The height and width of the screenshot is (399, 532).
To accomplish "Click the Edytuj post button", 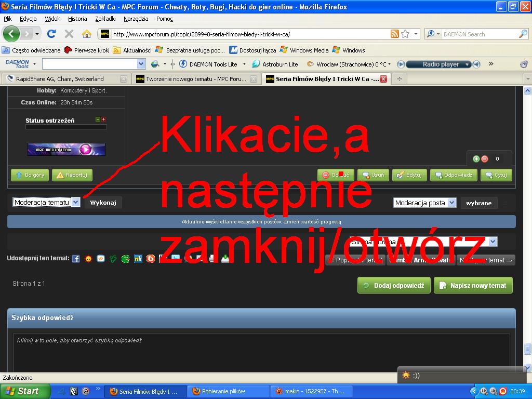I will pos(409,175).
